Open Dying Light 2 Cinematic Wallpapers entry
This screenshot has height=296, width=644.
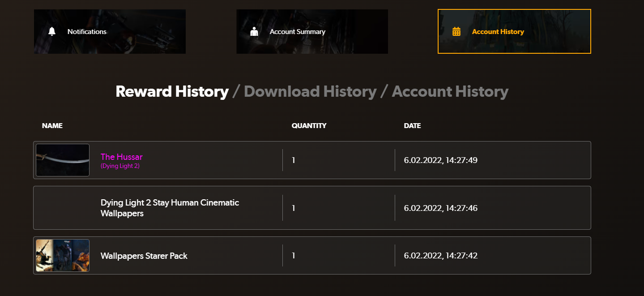pos(170,208)
